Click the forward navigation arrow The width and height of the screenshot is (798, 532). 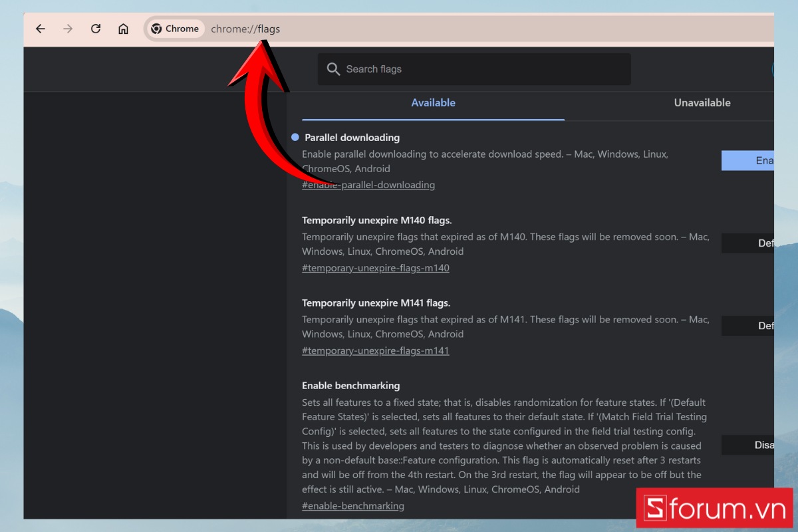[68, 29]
